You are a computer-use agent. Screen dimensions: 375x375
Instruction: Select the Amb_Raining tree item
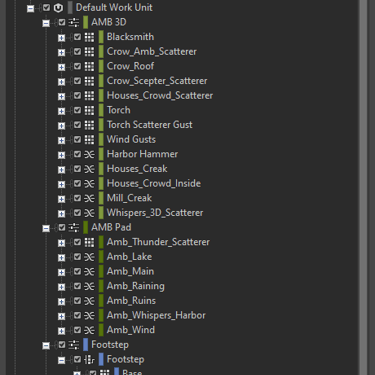pyautogui.click(x=136, y=286)
